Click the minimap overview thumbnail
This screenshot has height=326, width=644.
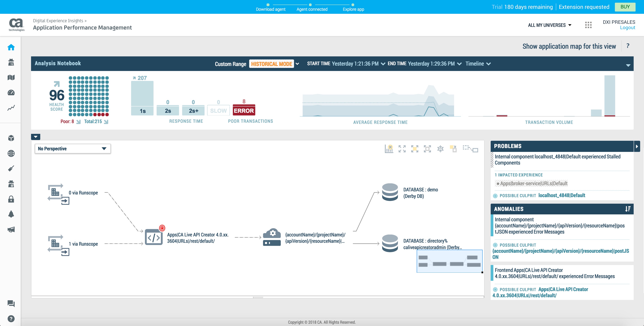coord(449,261)
